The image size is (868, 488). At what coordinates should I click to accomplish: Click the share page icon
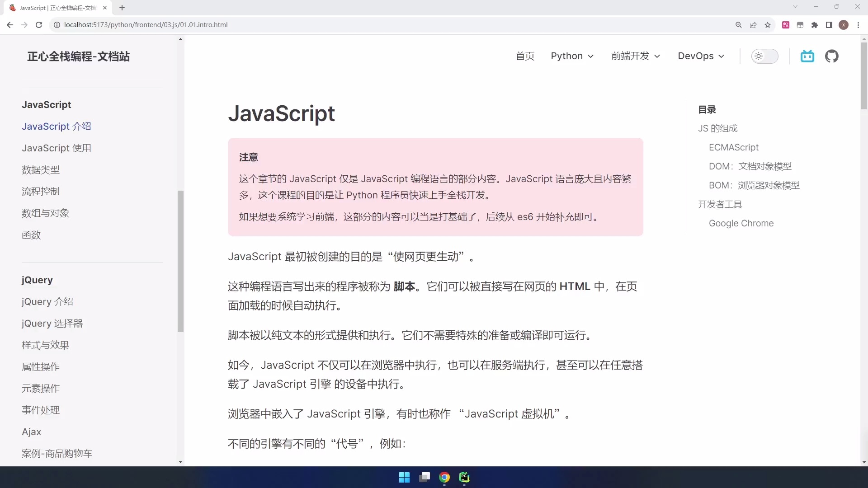(753, 25)
